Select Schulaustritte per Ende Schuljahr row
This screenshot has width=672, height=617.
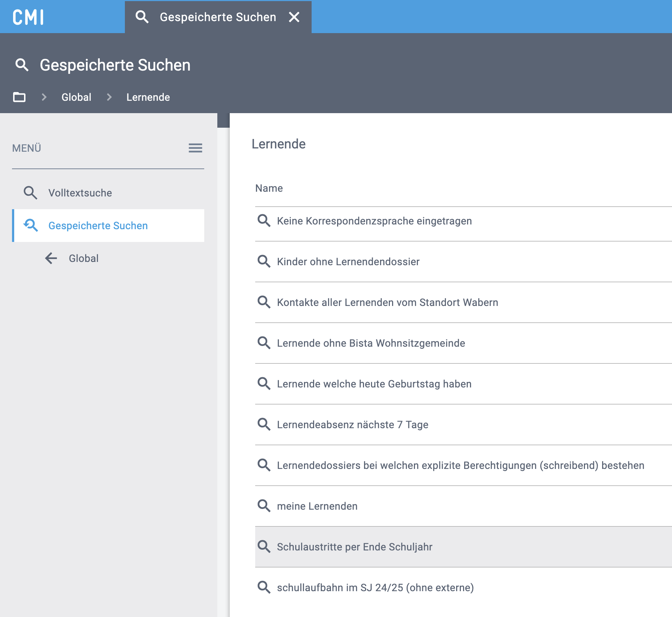(x=354, y=547)
